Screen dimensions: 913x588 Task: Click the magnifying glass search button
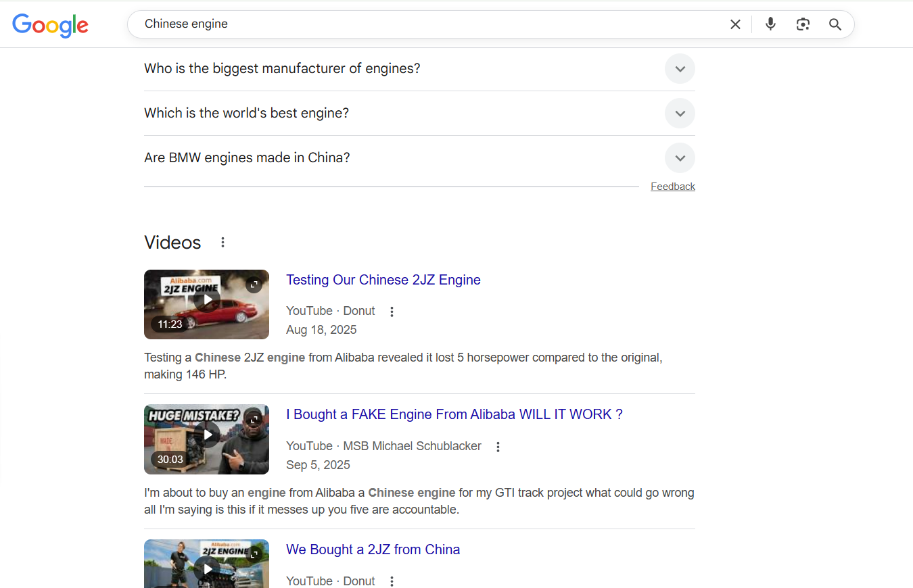(835, 24)
